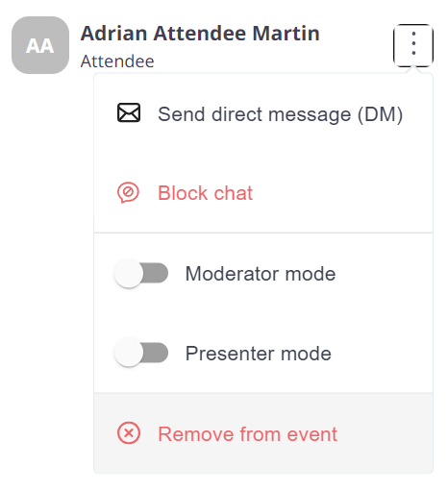Click the Presenter mode label text
The height and width of the screenshot is (491, 448).
coord(259,354)
